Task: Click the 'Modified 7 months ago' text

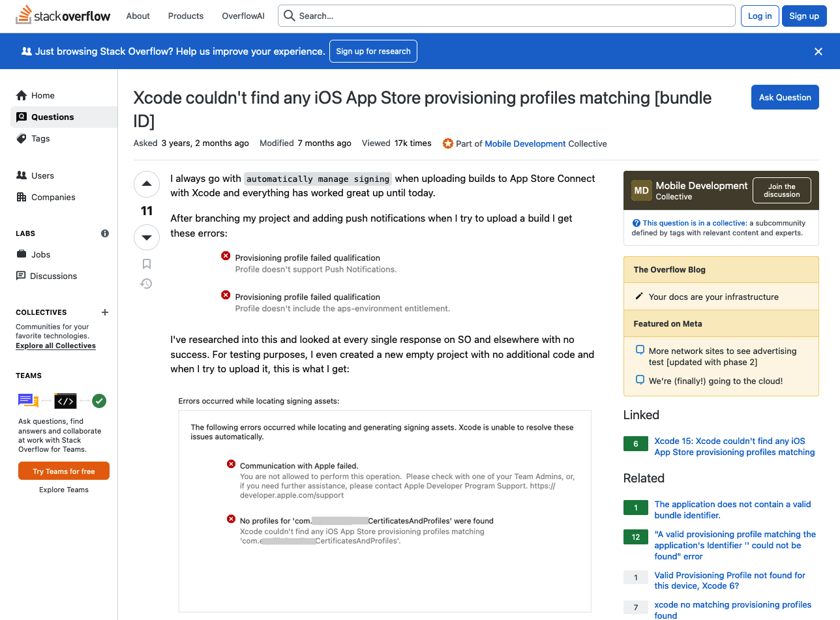Action: point(305,143)
